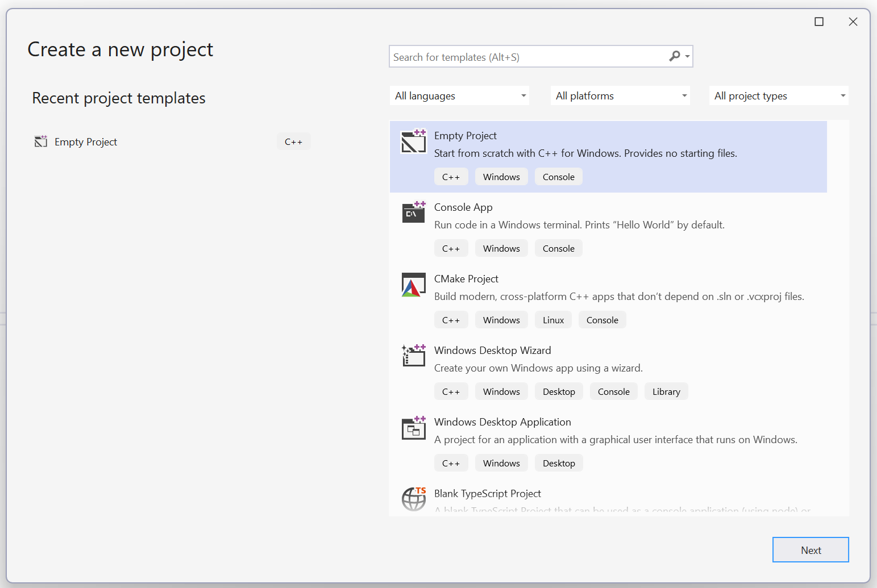Click the Windows tag under Empty Project

click(x=501, y=176)
